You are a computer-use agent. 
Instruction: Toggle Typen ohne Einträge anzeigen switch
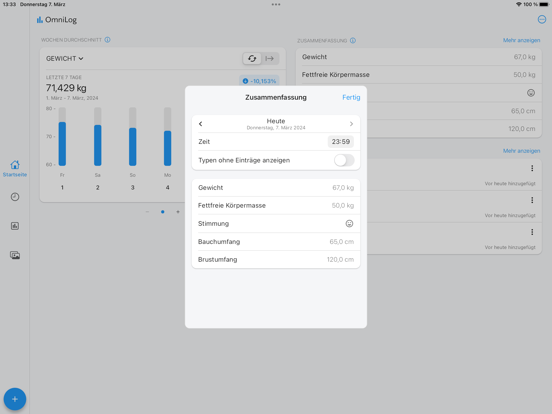click(x=344, y=160)
